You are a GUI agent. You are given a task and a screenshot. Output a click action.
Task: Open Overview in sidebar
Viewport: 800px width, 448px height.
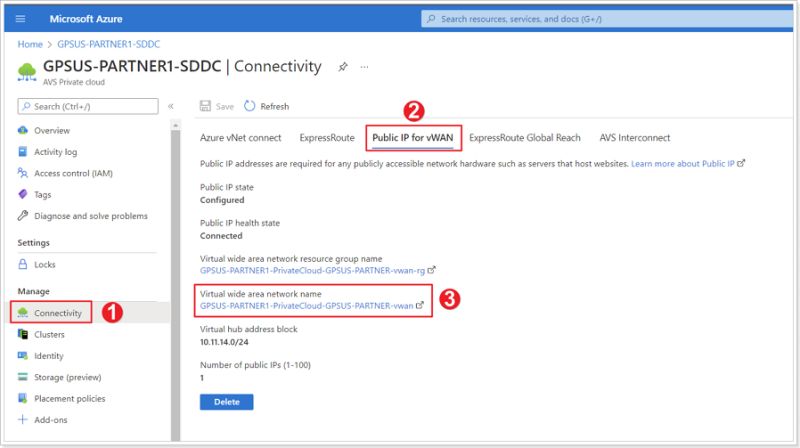coord(52,131)
